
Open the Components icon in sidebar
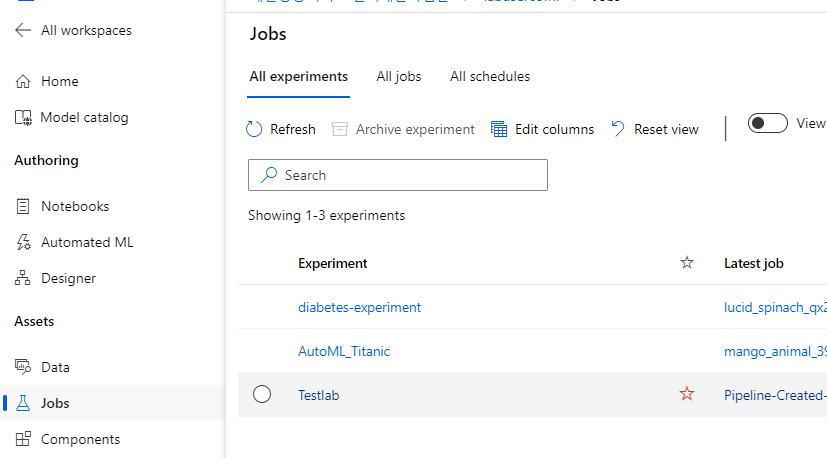[23, 439]
